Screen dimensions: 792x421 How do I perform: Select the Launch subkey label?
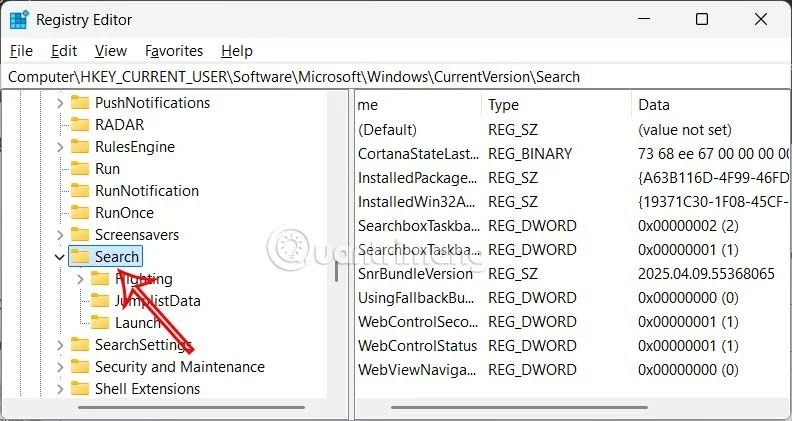(x=138, y=322)
